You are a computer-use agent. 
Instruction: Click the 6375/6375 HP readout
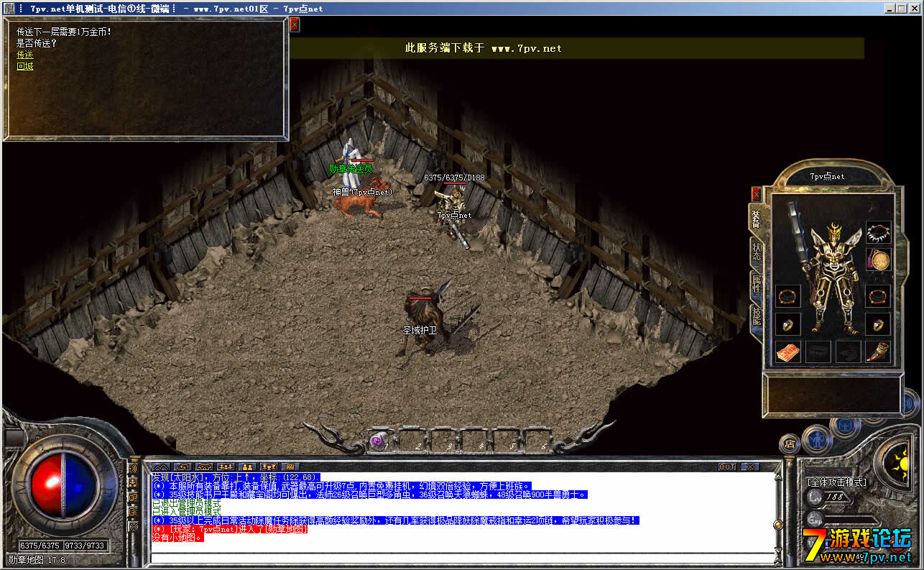pyautogui.click(x=40, y=546)
